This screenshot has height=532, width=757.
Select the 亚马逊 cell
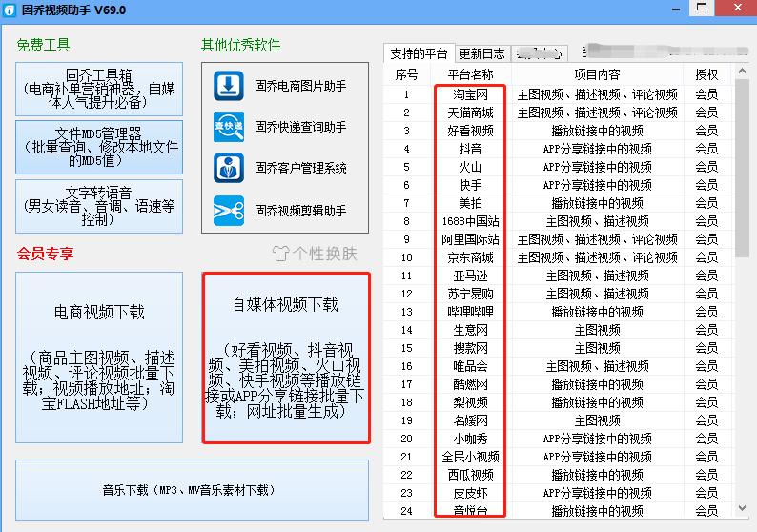click(470, 276)
